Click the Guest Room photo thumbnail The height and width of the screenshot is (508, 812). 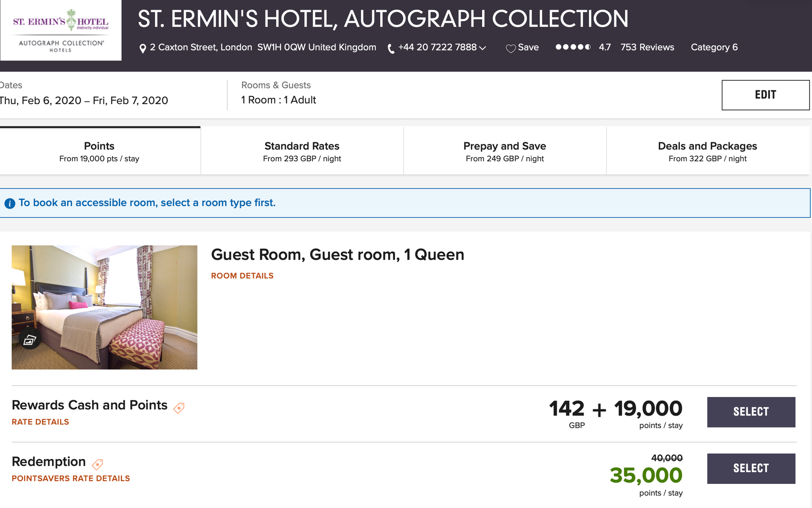coord(104,307)
